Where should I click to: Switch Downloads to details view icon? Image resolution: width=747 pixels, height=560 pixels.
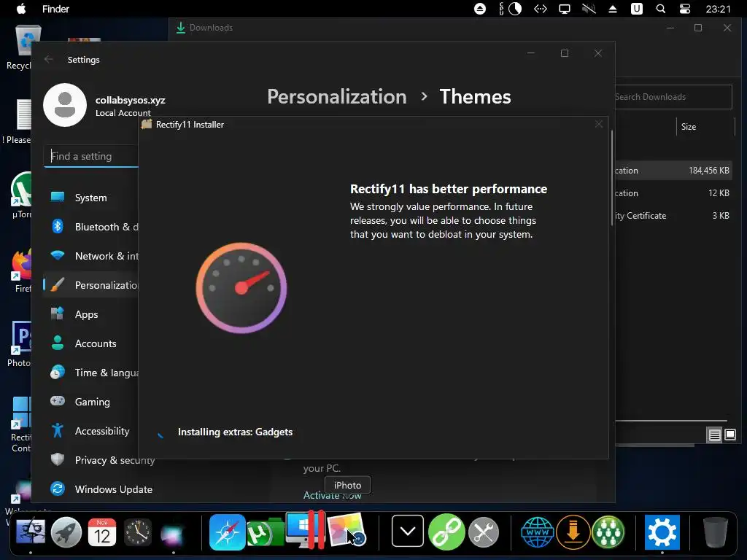pyautogui.click(x=714, y=435)
